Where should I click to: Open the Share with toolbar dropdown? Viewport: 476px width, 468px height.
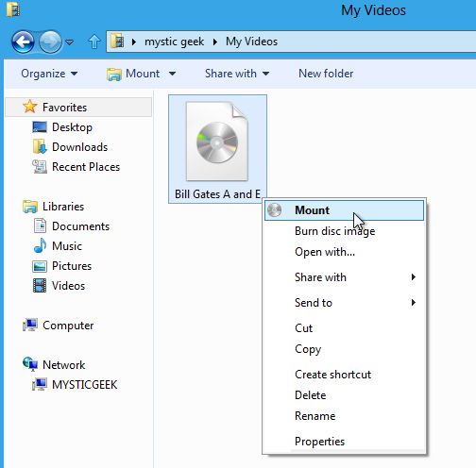pos(237,74)
